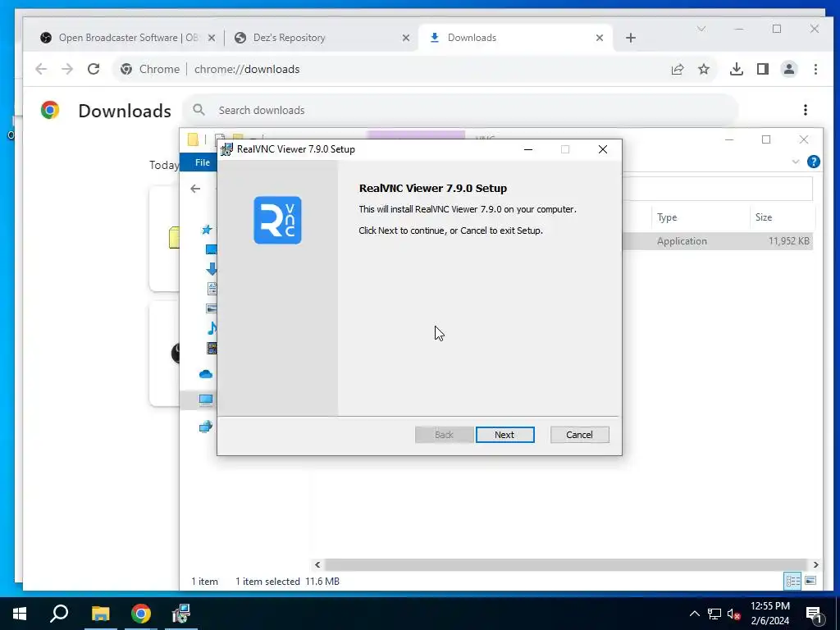840x630 pixels.
Task: Open Desktop icon in Explorer sidebar
Action: 211,249
